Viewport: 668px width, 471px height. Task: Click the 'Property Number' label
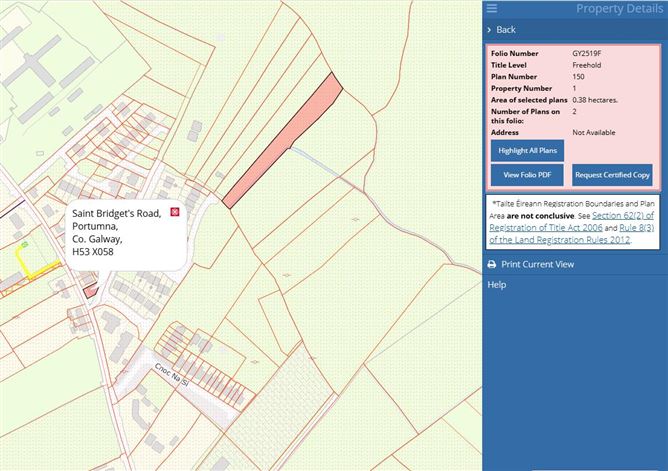click(521, 88)
